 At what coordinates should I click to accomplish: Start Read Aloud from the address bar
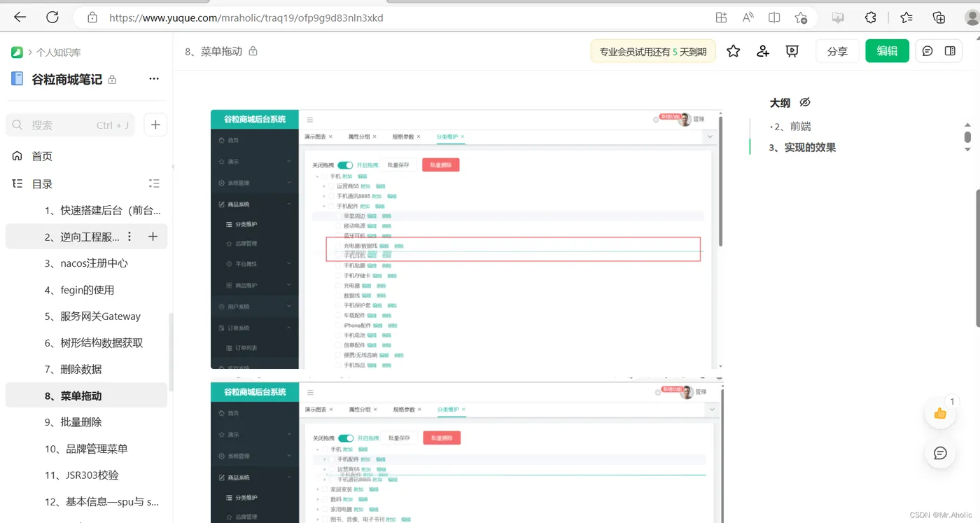[748, 18]
